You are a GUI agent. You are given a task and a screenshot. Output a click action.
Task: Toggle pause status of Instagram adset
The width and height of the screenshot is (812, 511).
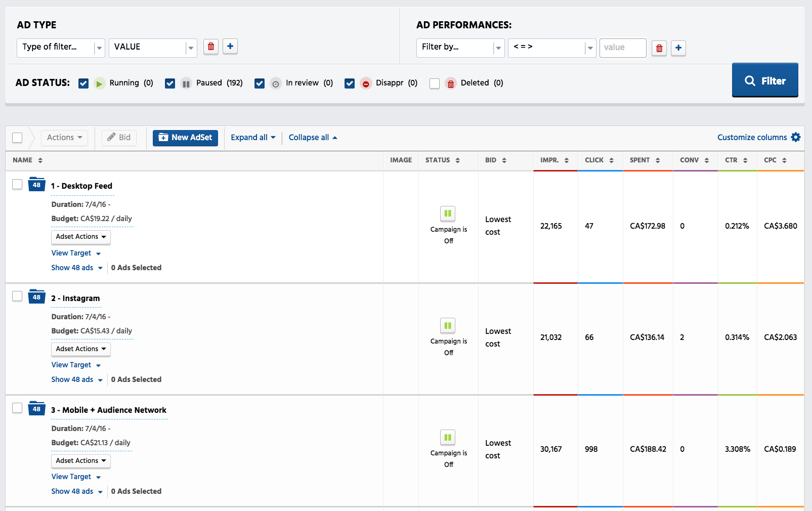448,325
